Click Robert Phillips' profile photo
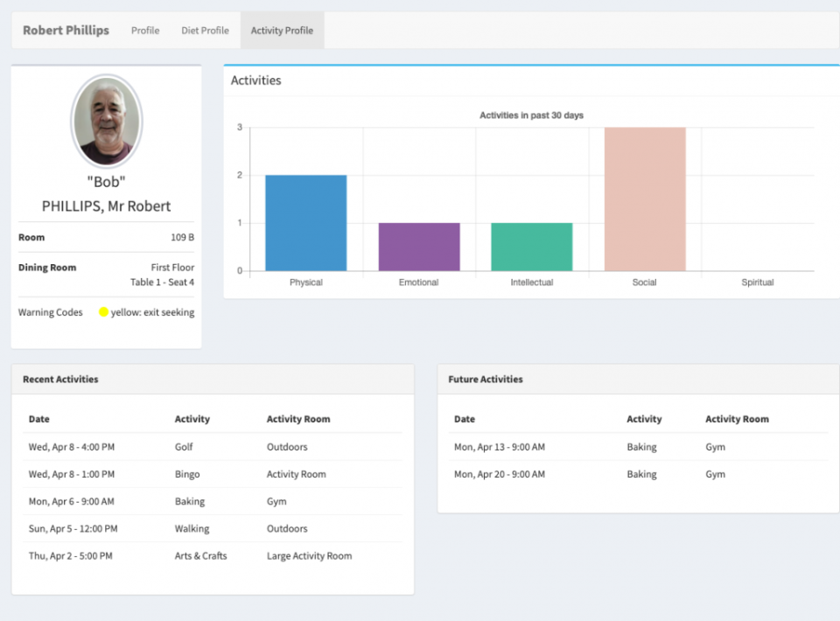Viewport: 840px width, 621px height. click(106, 121)
